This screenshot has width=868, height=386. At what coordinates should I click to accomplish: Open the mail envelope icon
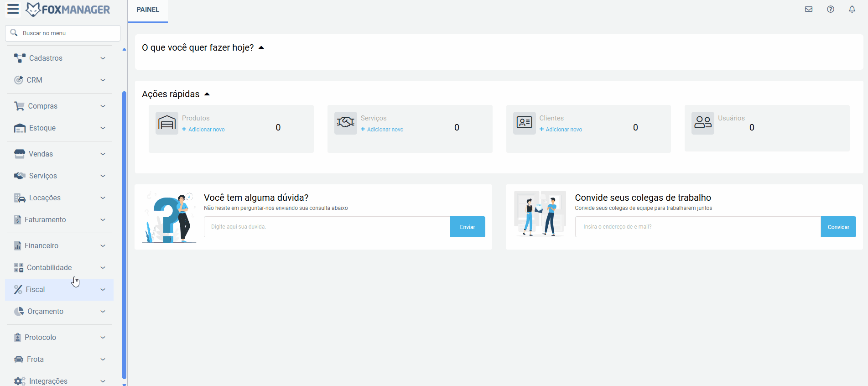(x=808, y=9)
